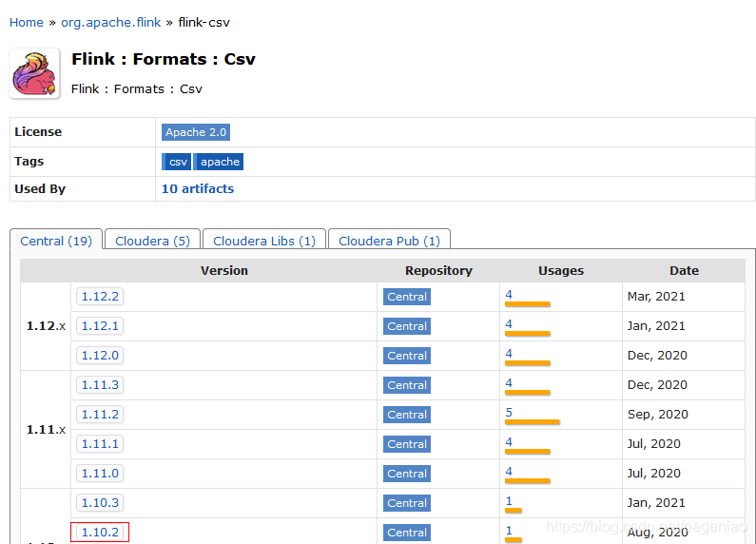Open version 1.12.0
756x544 pixels.
[100, 355]
